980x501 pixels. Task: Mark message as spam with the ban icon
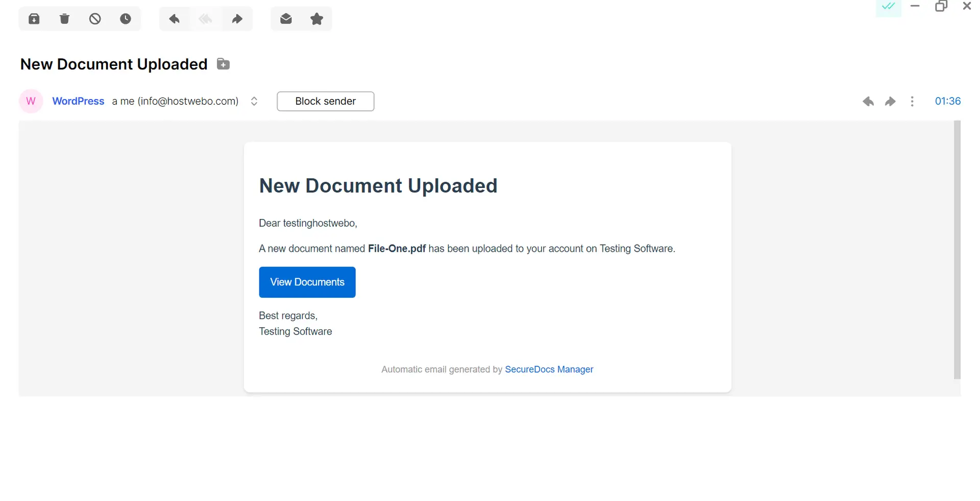tap(95, 19)
